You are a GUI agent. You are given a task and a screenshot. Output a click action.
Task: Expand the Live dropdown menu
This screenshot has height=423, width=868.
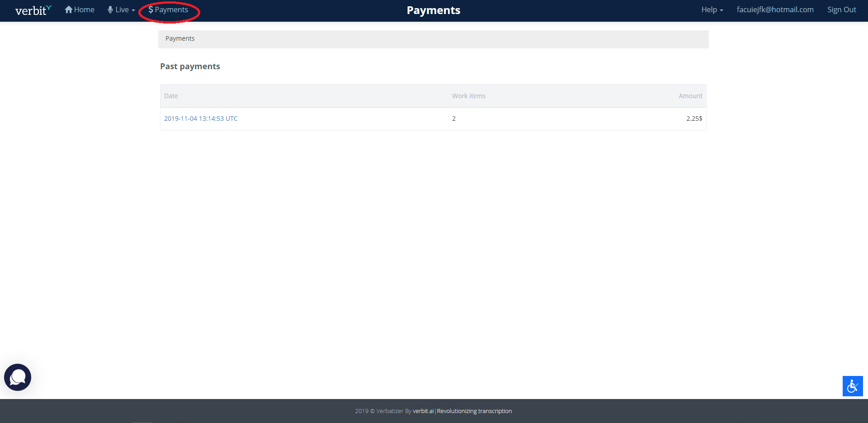[121, 9]
